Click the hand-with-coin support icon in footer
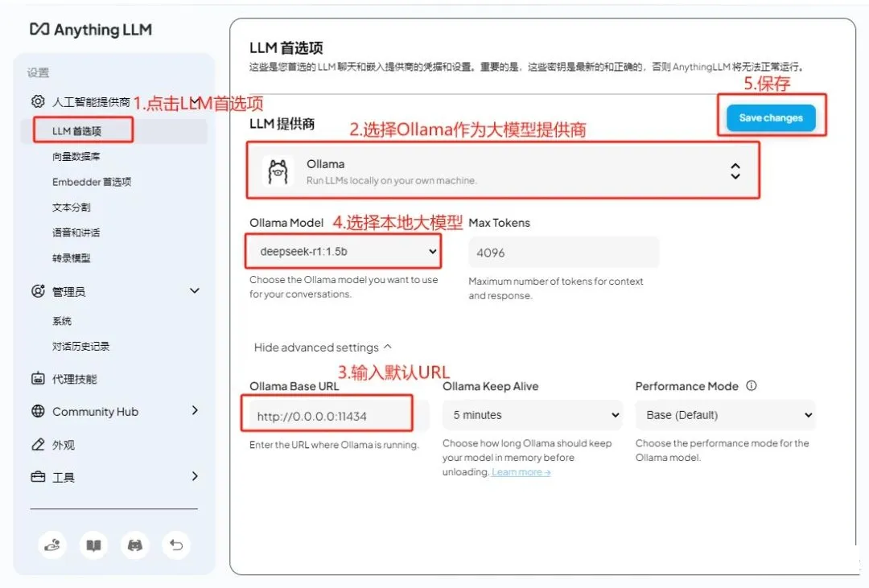 click(52, 545)
